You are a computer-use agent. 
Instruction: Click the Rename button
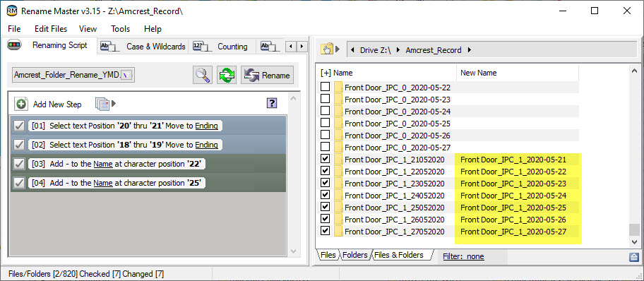click(x=268, y=75)
